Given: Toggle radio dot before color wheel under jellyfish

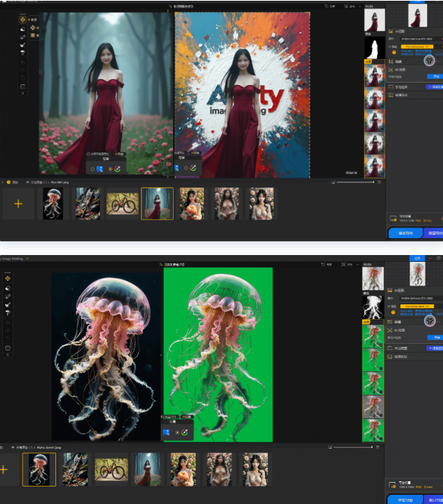Looking at the screenshot, I should click(177, 433).
